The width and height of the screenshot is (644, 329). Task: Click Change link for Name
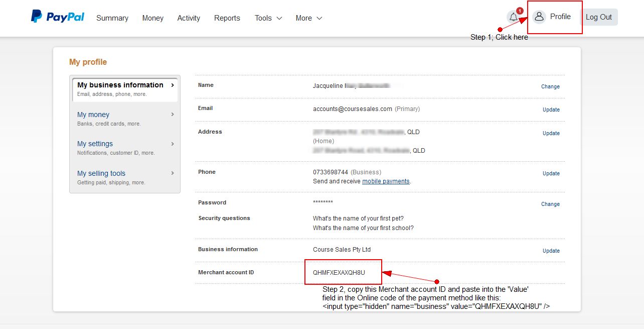tap(550, 86)
